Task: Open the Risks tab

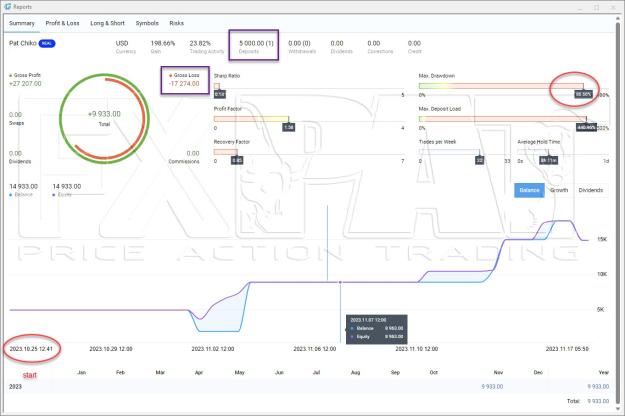Action: pos(176,23)
